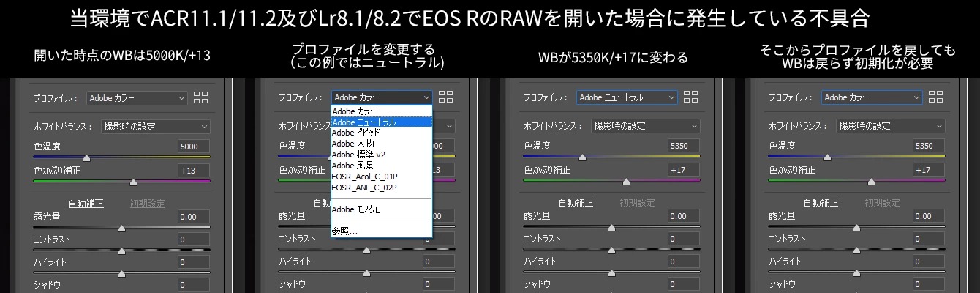Viewport: 980px width, 293px height.
Task: Click 初期設定 link in third panel
Action: (x=637, y=203)
